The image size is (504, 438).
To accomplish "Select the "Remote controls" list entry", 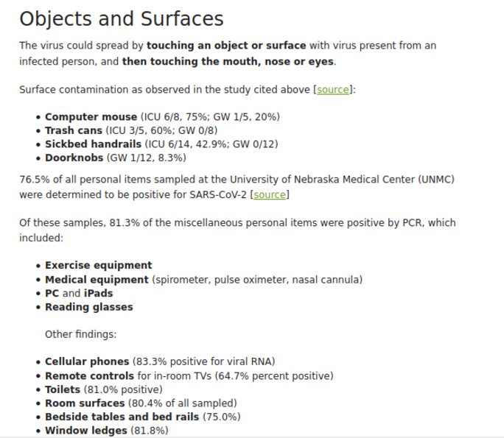I will pyautogui.click(x=90, y=375).
